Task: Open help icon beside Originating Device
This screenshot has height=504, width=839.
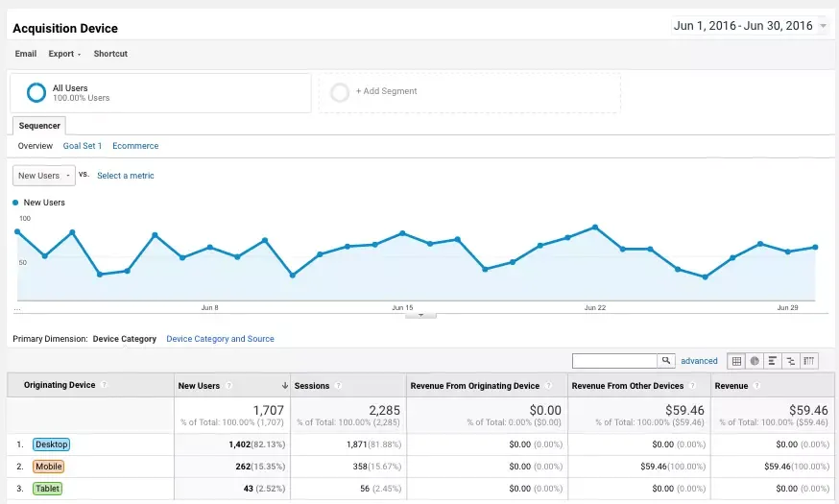Action: 104,385
